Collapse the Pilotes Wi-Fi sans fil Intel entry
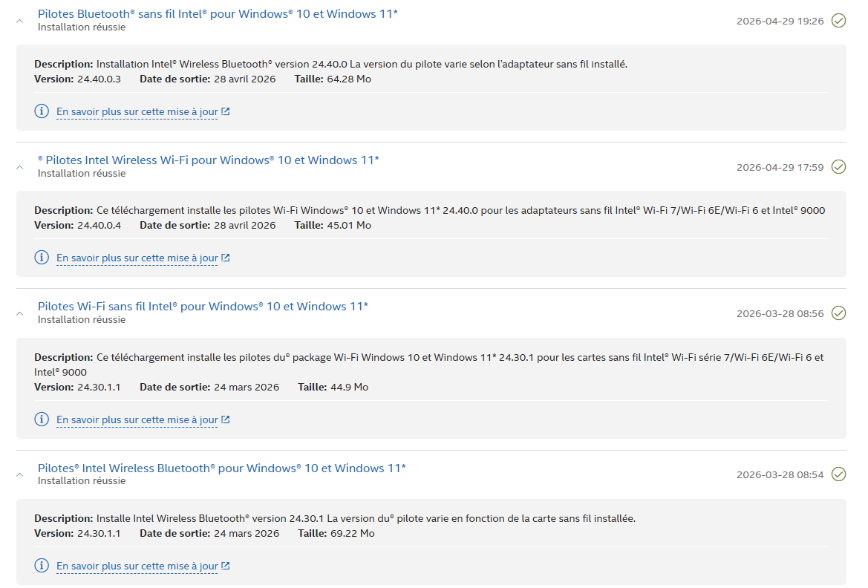Screen dimensions: 868x588 20,313
